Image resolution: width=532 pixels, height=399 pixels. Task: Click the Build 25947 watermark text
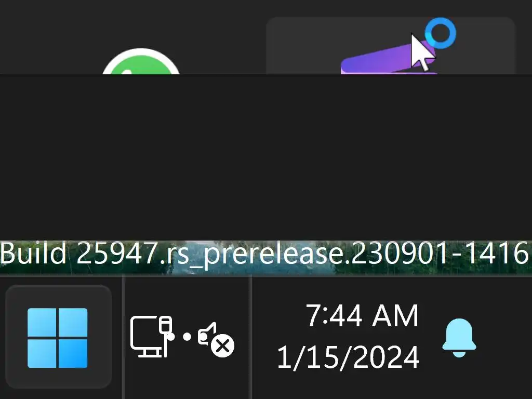click(x=79, y=254)
